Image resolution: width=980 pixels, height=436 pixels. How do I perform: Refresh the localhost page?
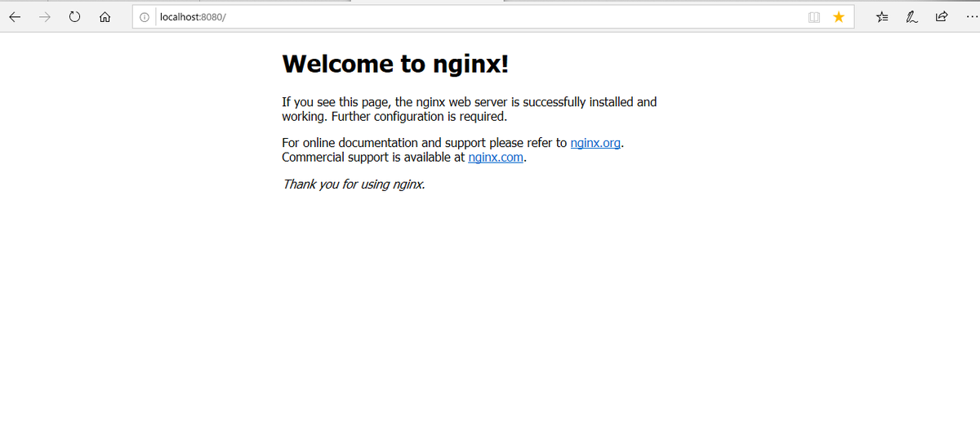tap(74, 17)
